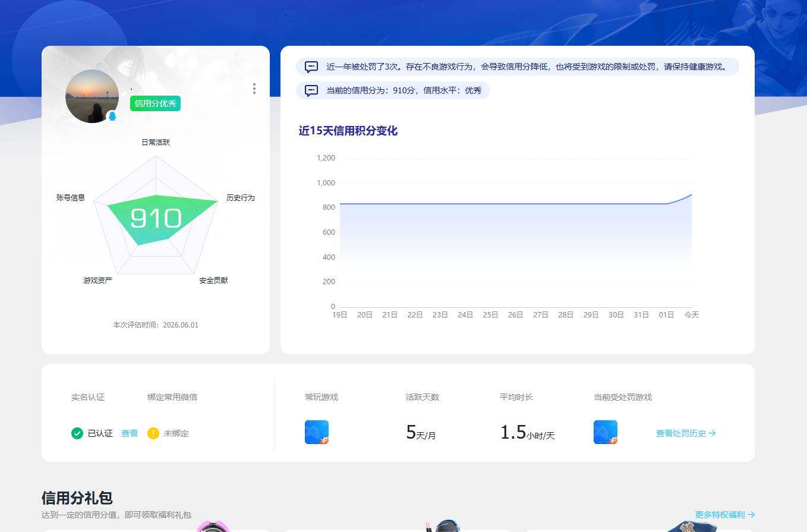Open 查看处罚历史 link
Image resolution: width=807 pixels, height=532 pixels.
(x=686, y=433)
